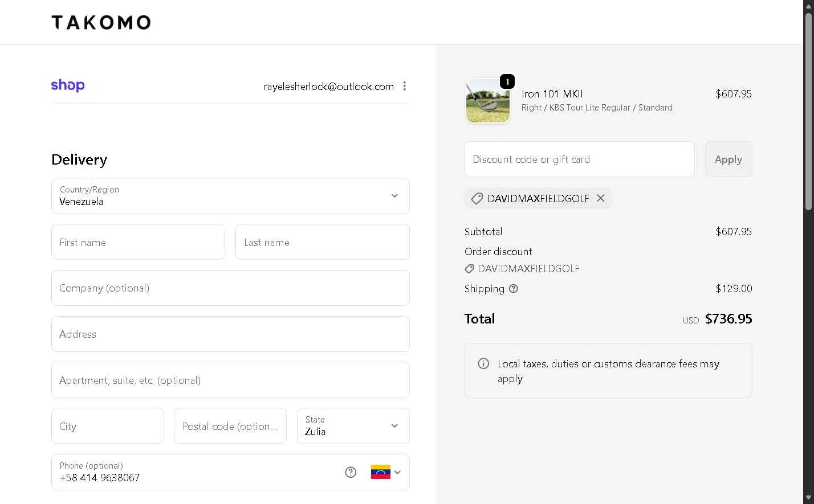This screenshot has width=814, height=504.
Task: Focus the Postal code field
Action: coord(230,426)
